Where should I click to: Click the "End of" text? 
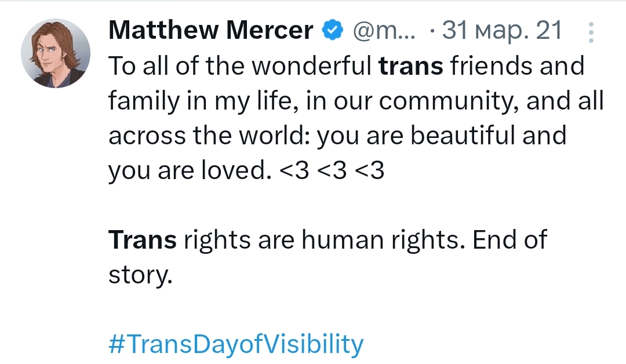(509, 239)
